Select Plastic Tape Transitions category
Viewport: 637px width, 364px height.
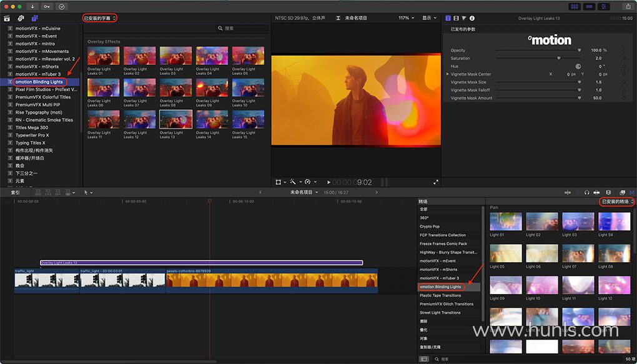tap(440, 295)
